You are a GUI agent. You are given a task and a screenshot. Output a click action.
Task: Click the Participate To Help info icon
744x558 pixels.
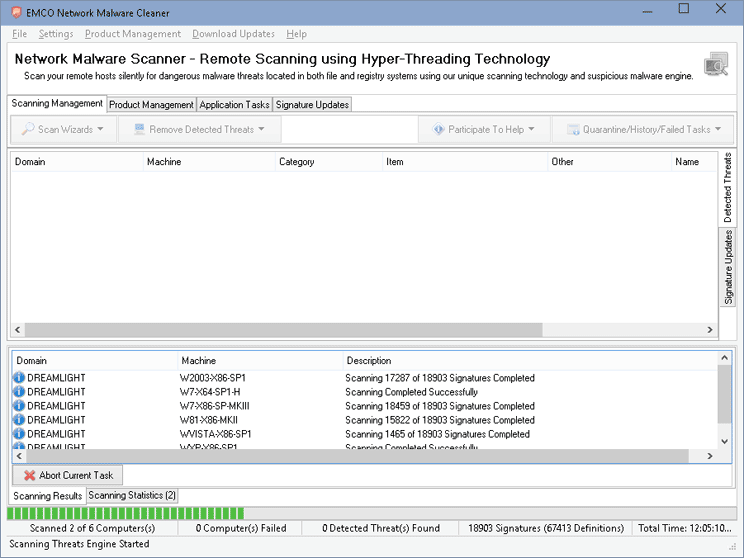[x=438, y=129]
